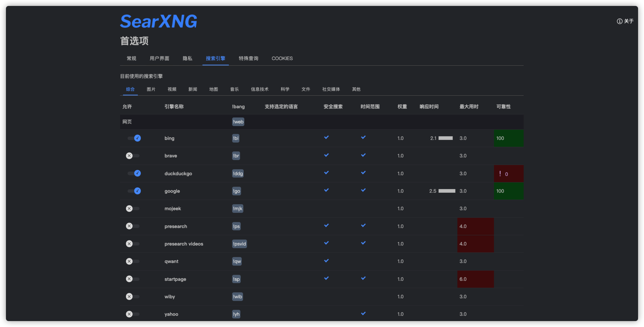Click the !br bang badge
This screenshot has height=327, width=644.
236,156
